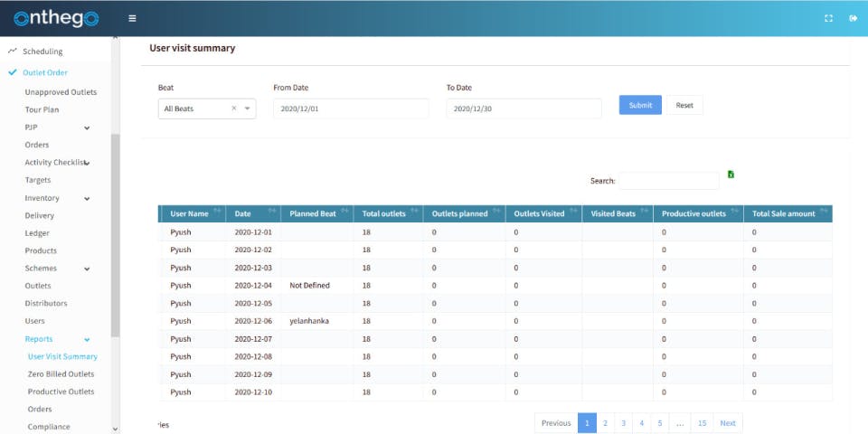Open Zero Billed Outlets report
Viewport: 868px width, 434px height.
click(x=61, y=374)
